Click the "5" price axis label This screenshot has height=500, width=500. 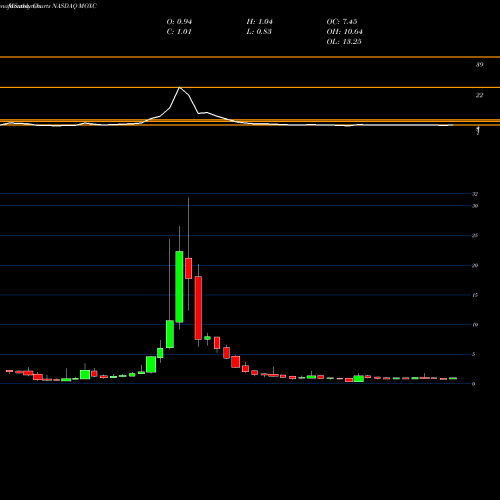click(x=473, y=354)
